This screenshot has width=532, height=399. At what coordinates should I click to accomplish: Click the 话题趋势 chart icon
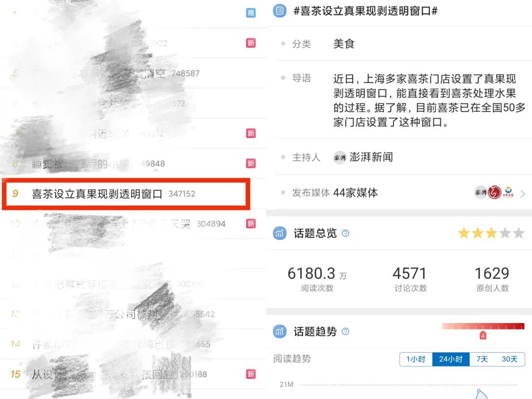click(280, 332)
